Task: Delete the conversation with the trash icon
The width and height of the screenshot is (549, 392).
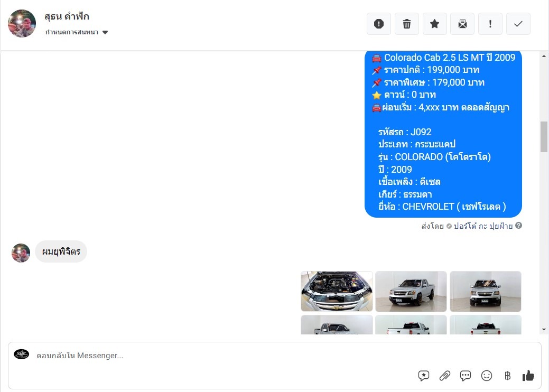Action: click(x=407, y=24)
